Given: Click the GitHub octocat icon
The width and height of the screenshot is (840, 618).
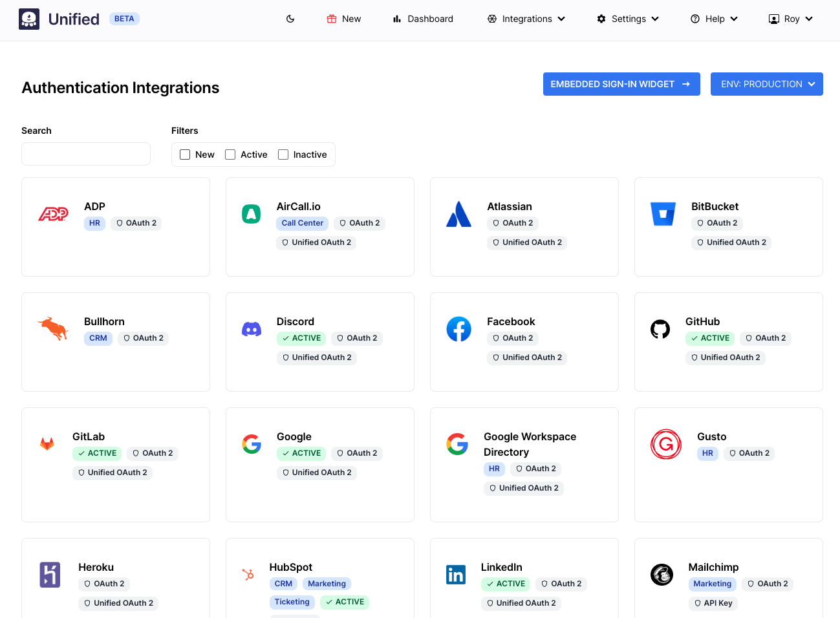Looking at the screenshot, I should pyautogui.click(x=660, y=330).
